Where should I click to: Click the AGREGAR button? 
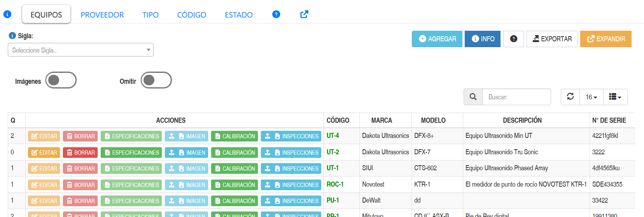[437, 39]
